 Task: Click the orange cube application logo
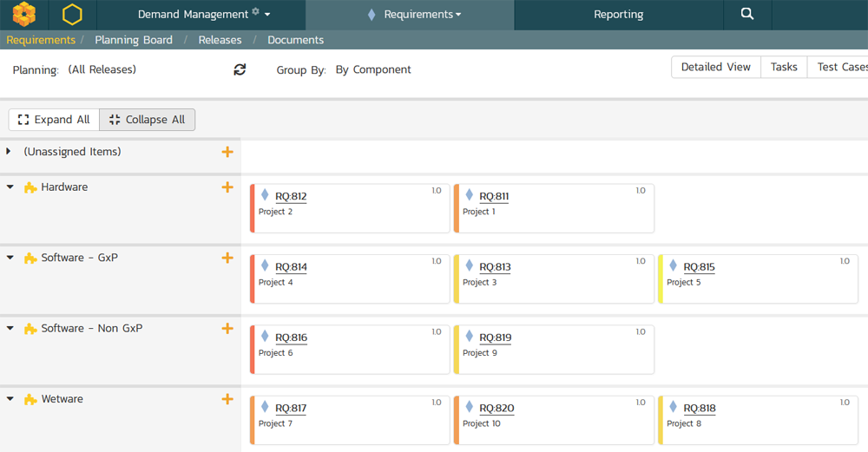click(24, 15)
